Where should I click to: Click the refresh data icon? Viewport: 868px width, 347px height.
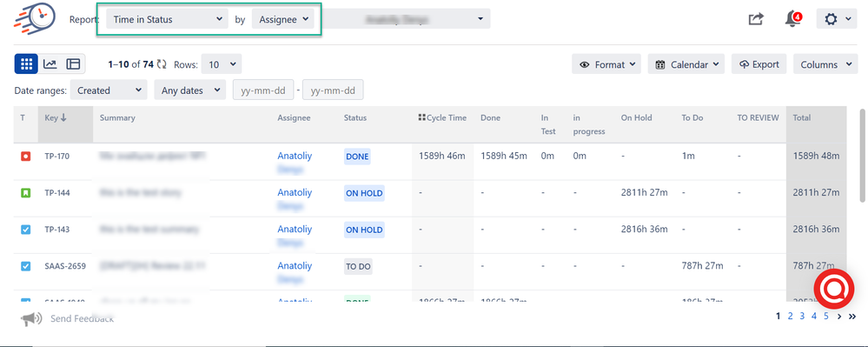[x=162, y=64]
